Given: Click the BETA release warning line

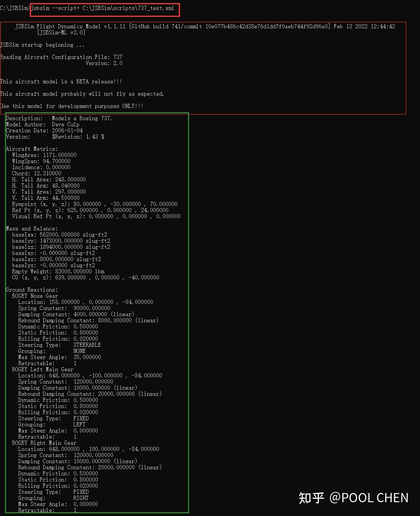Looking at the screenshot, I should click(61, 82).
